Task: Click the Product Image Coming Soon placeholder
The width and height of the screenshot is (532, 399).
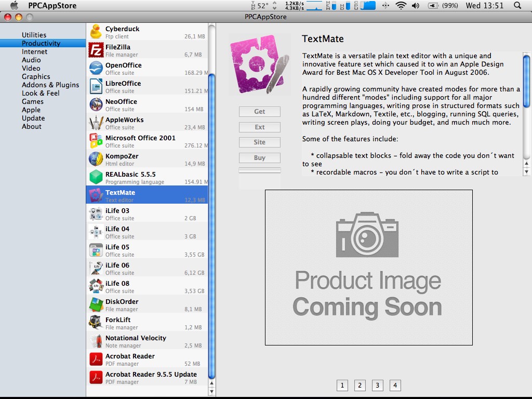Action: coord(368,268)
